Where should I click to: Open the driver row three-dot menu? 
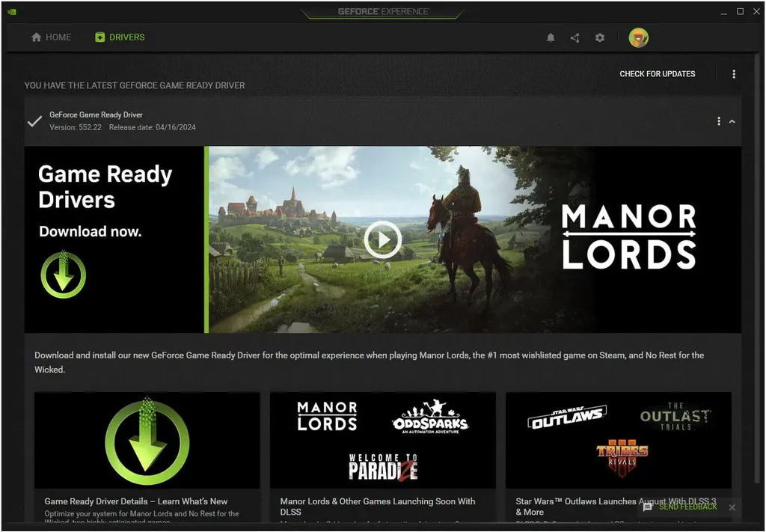(719, 120)
